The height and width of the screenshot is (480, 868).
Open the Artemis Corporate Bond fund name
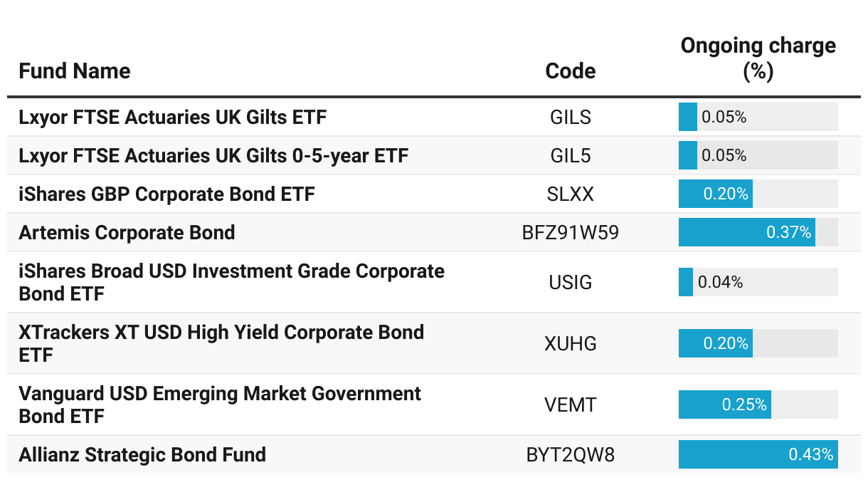tap(127, 232)
